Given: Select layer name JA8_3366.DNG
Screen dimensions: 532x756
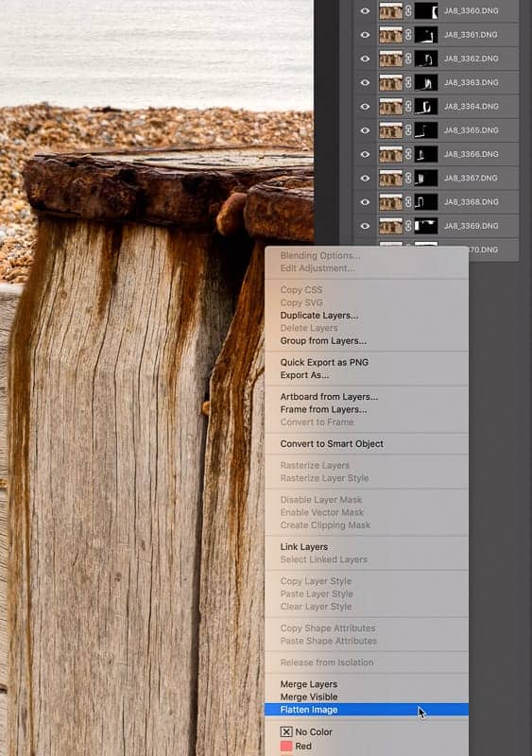Looking at the screenshot, I should pos(472,154).
